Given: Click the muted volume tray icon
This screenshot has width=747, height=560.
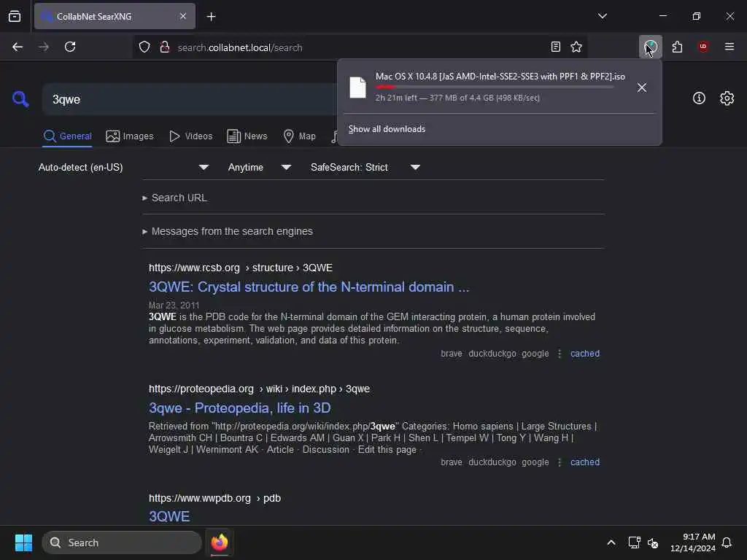Looking at the screenshot, I should tap(653, 542).
